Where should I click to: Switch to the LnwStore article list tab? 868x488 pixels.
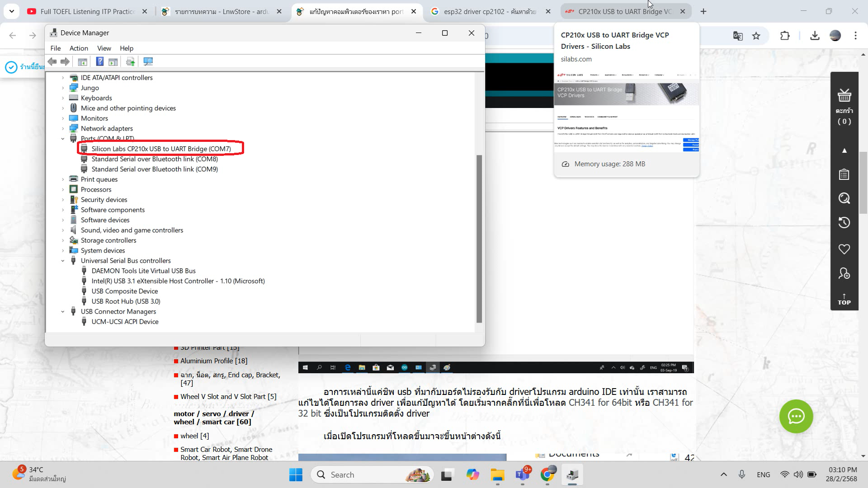point(222,11)
